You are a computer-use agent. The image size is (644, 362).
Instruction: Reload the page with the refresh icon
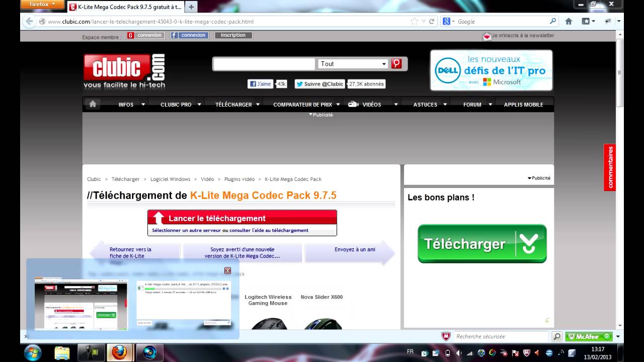click(432, 22)
